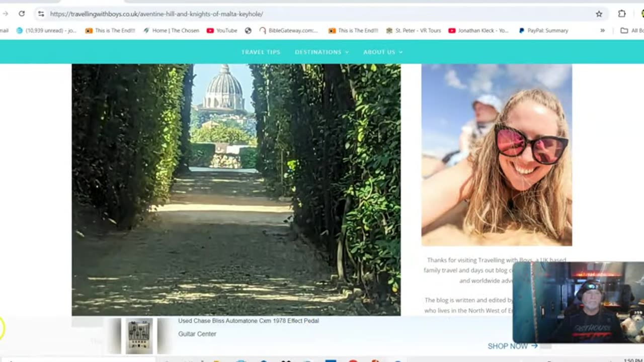Open the (10,939 unread) mail bookmark
The width and height of the screenshot is (644, 362).
(x=46, y=31)
